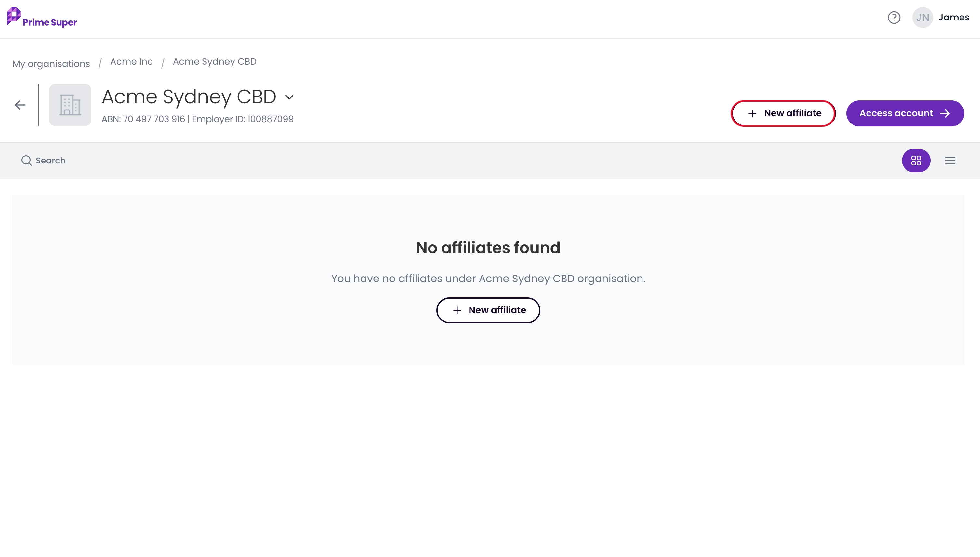980x557 pixels.
Task: Click the arrow on Access account
Action: point(945,114)
